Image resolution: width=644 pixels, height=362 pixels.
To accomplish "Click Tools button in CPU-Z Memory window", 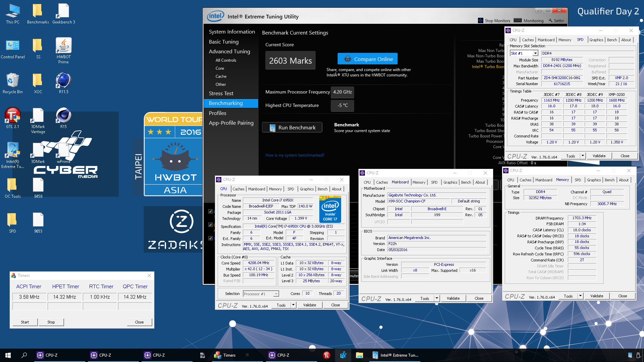I will pos(568,296).
